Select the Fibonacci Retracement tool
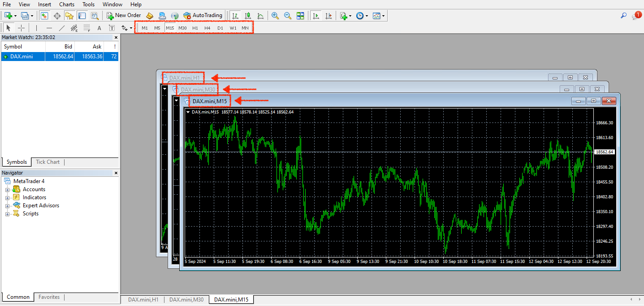This screenshot has width=644, height=306. [86, 28]
